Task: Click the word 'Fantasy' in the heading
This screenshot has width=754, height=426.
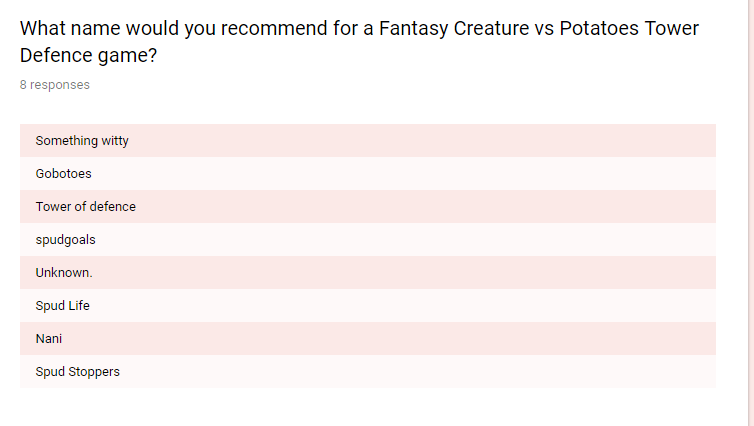Action: (x=413, y=29)
